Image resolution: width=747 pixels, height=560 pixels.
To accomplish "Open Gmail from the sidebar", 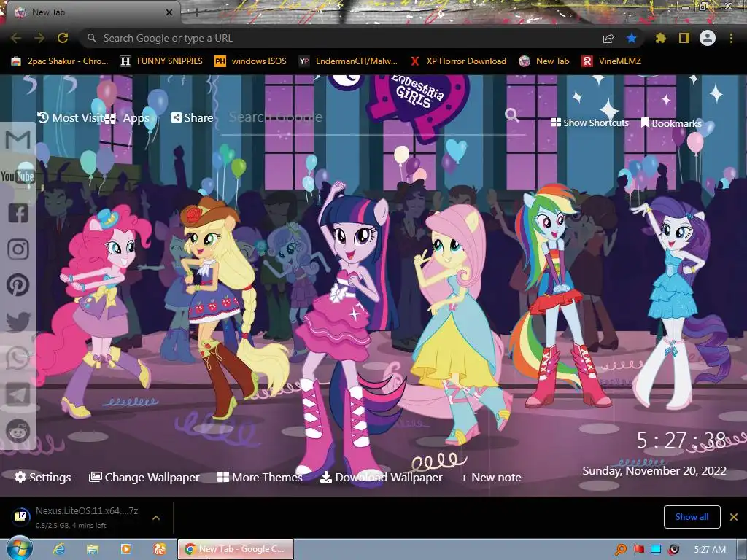I will [18, 140].
